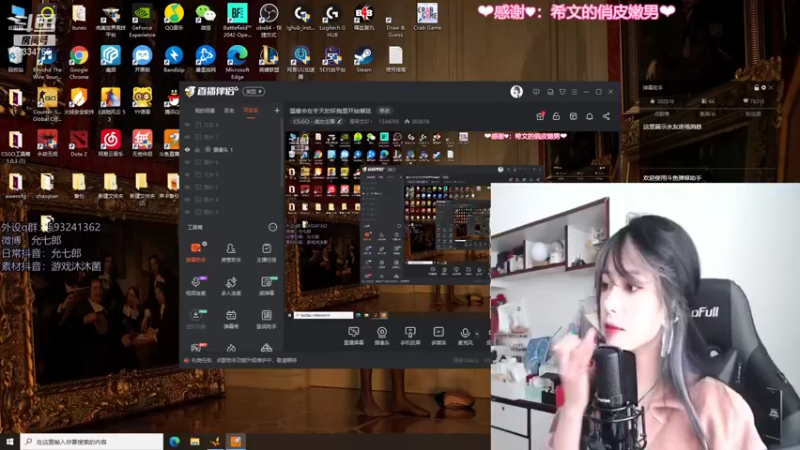
Task: Select the right tab in the 弹幕助手 overlay
Action: coord(753,114)
